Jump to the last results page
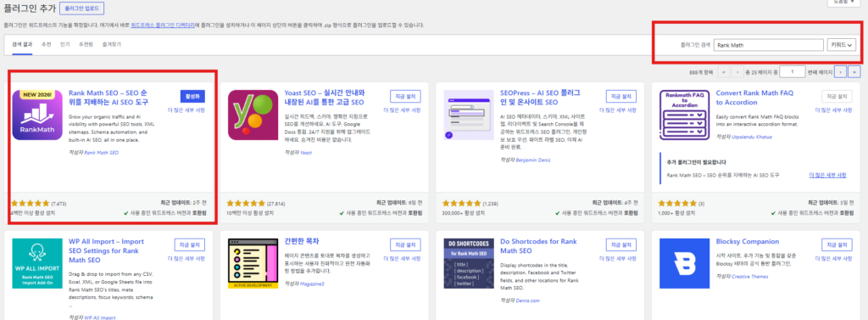 click(x=854, y=71)
